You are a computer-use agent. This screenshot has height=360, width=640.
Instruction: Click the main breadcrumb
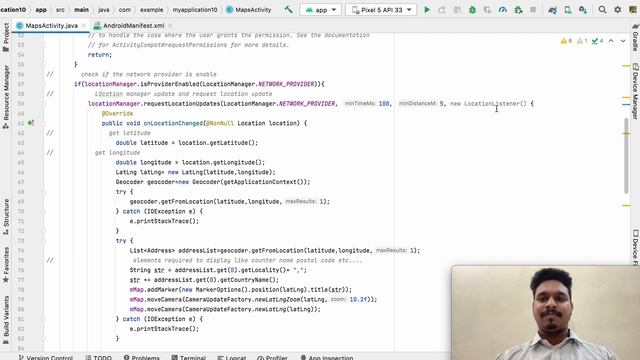coord(82,9)
